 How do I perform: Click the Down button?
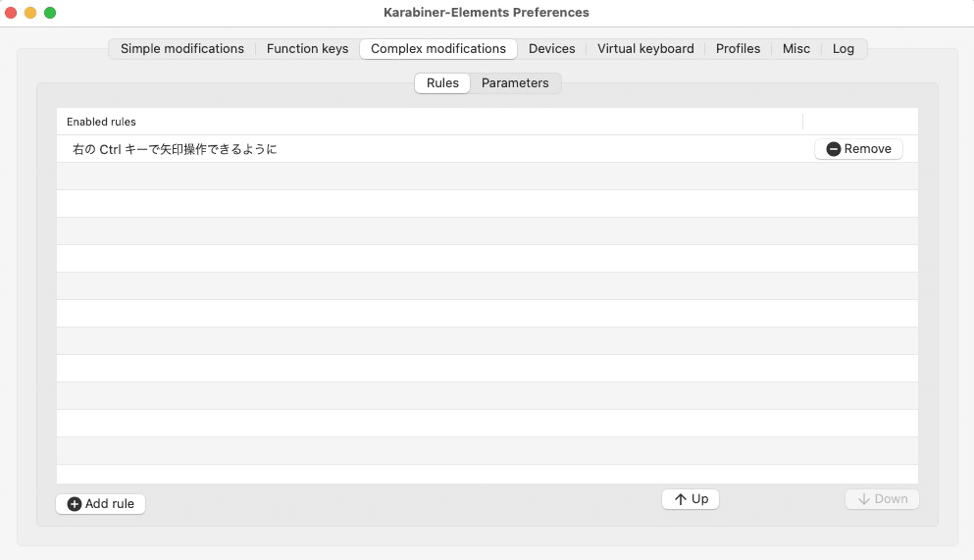[x=882, y=499]
